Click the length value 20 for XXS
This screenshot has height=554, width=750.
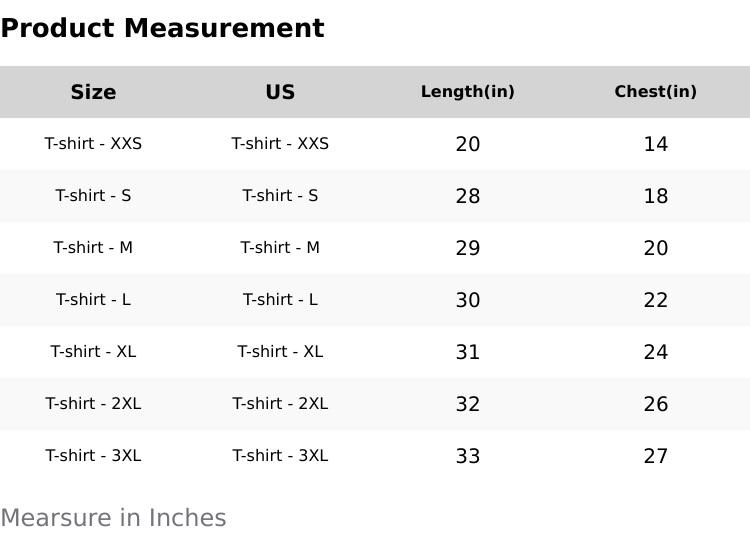point(467,144)
